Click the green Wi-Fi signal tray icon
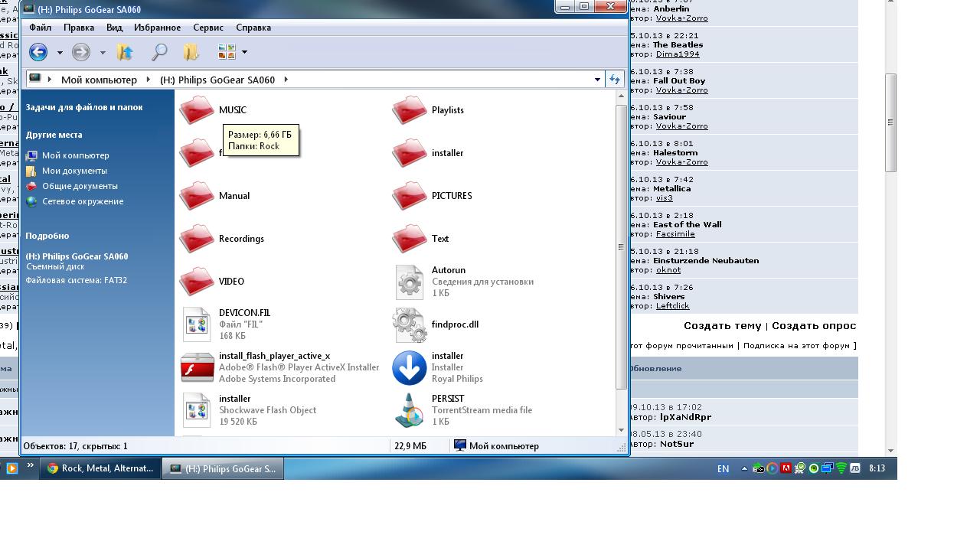This screenshot has height=551, width=980. (841, 468)
